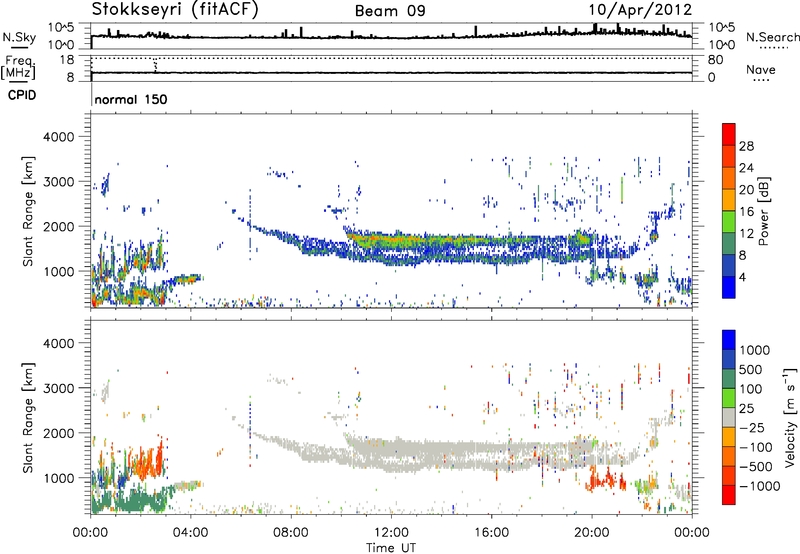This screenshot has height=554, width=800.
Task: Click the 'Nave' label
Action: click(761, 69)
